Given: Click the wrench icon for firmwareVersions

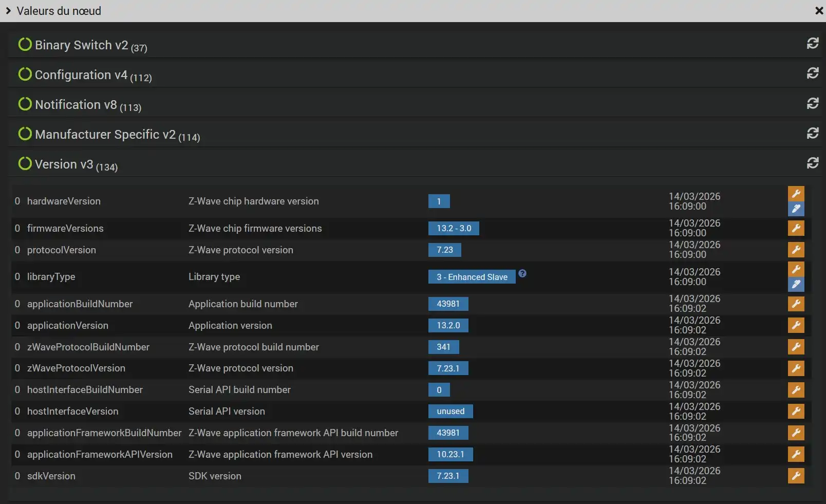Looking at the screenshot, I should [x=796, y=228].
